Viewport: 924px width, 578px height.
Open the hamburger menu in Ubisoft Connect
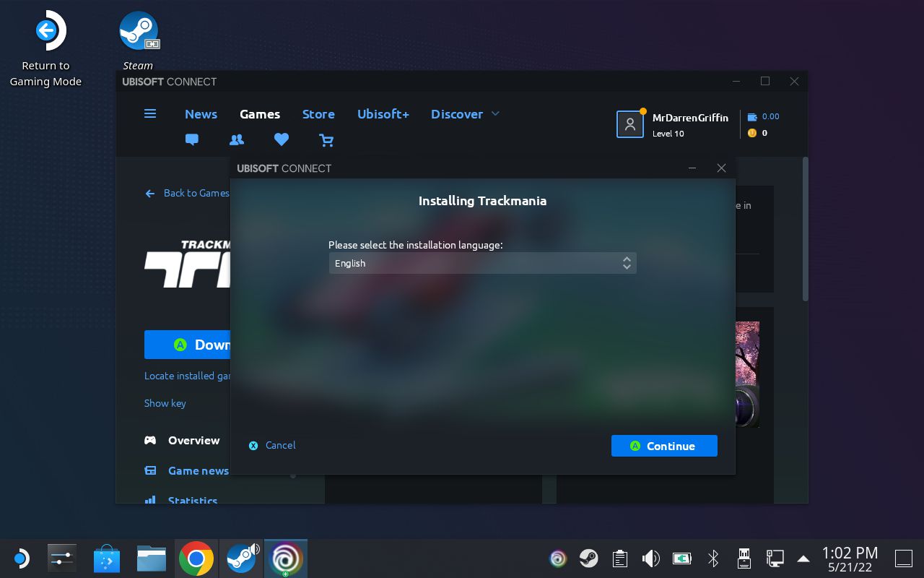coord(150,113)
